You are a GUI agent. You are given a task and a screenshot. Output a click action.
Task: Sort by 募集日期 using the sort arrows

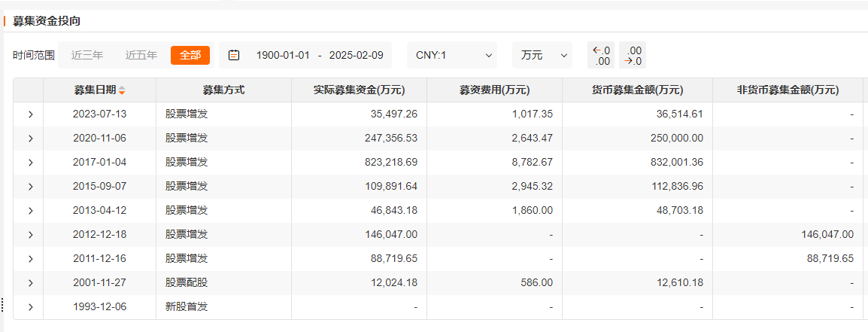pos(122,90)
